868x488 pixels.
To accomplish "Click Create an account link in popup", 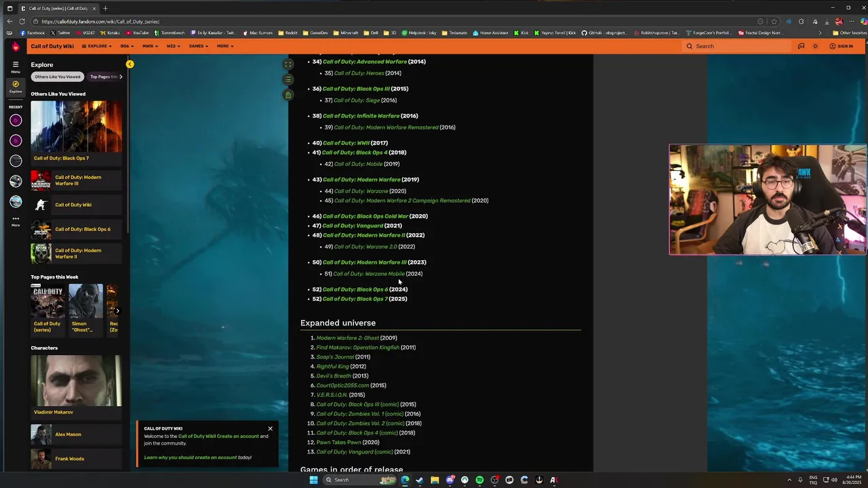I will click(238, 436).
